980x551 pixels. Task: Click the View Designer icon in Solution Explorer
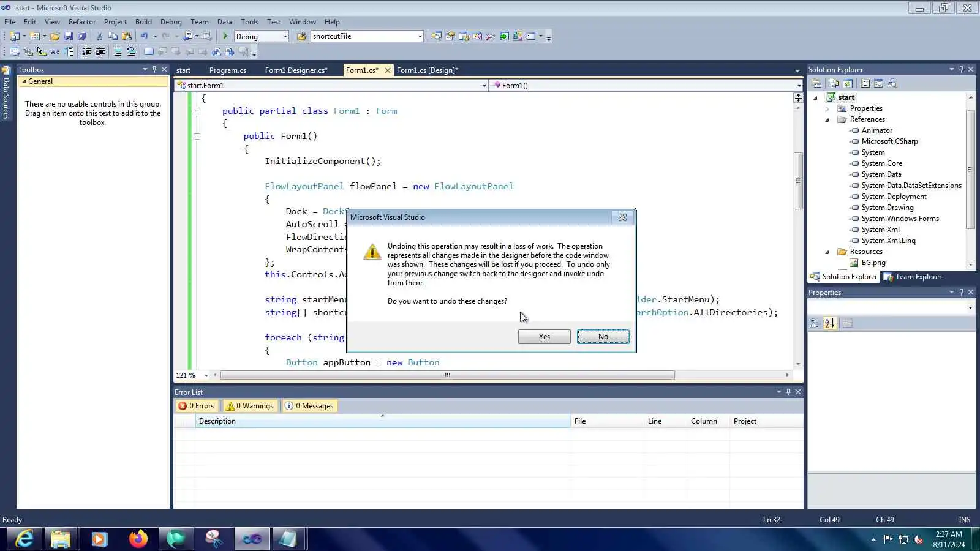tap(878, 83)
